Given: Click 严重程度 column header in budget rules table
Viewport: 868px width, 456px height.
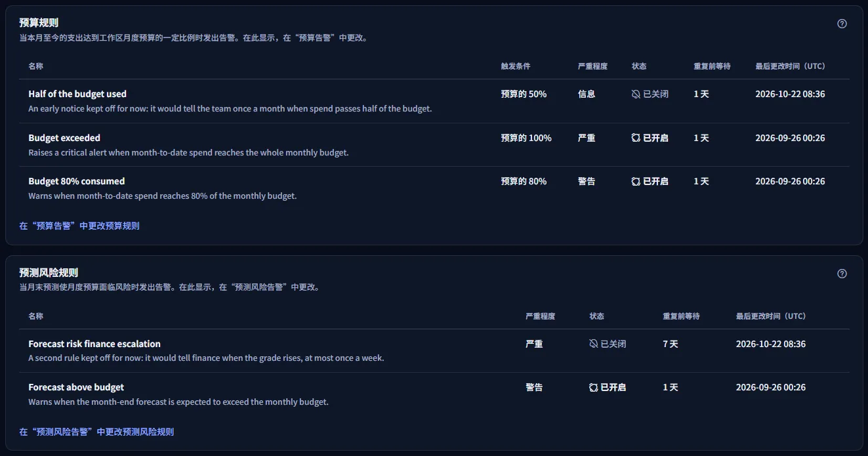Looking at the screenshot, I should [592, 66].
